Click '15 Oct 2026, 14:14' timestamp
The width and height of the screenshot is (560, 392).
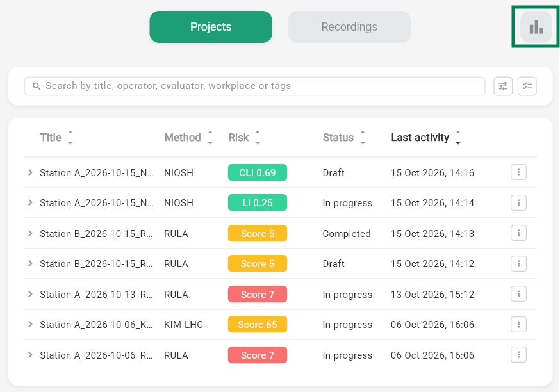[x=432, y=203]
